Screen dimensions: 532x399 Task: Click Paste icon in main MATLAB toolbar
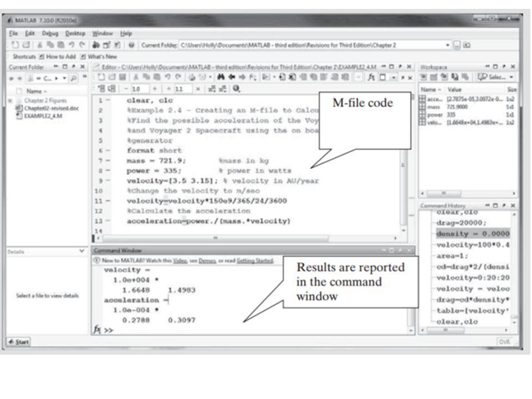pos(61,45)
